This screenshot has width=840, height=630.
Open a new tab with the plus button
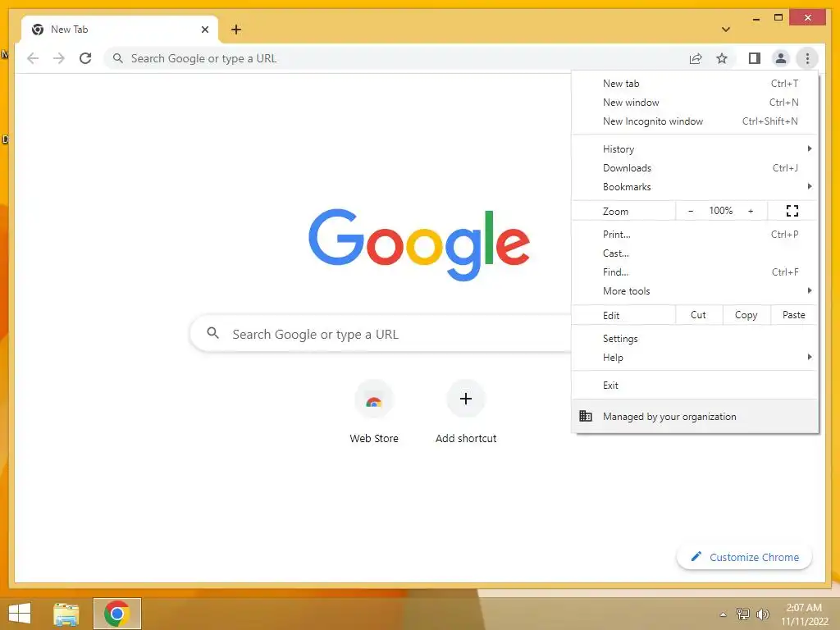(x=236, y=30)
